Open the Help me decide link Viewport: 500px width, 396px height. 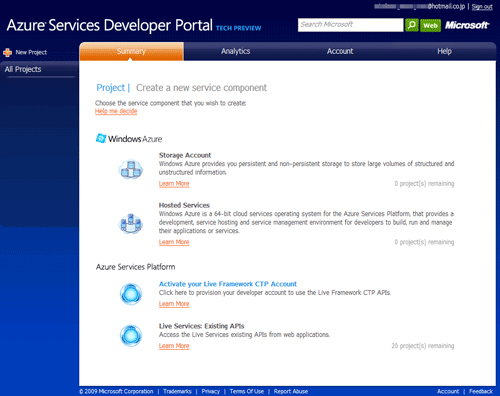[116, 111]
